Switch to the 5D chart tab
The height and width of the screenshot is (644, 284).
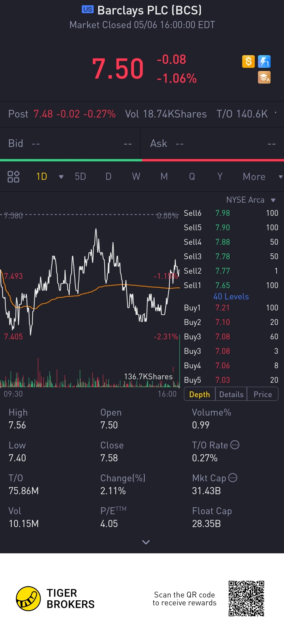[80, 177]
